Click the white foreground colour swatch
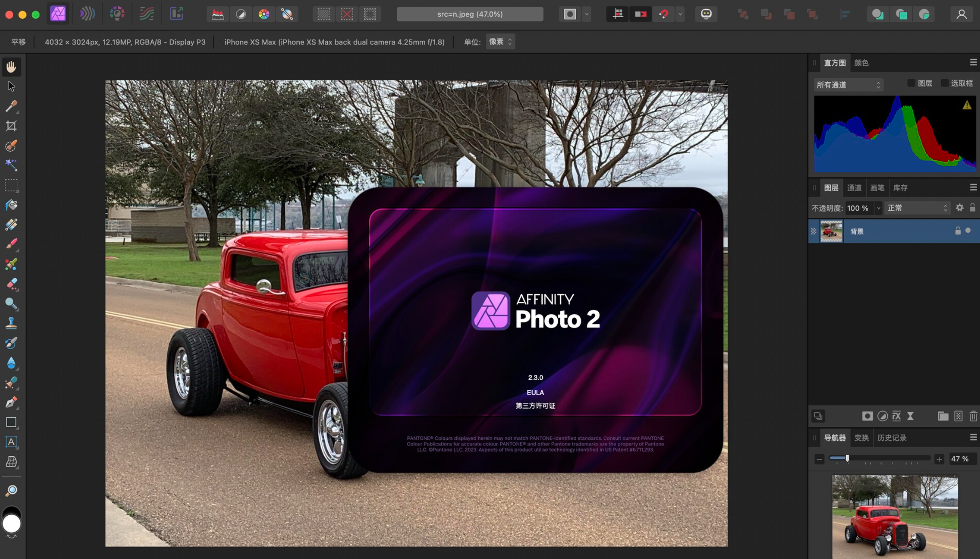Image resolution: width=980 pixels, height=559 pixels. click(x=11, y=524)
